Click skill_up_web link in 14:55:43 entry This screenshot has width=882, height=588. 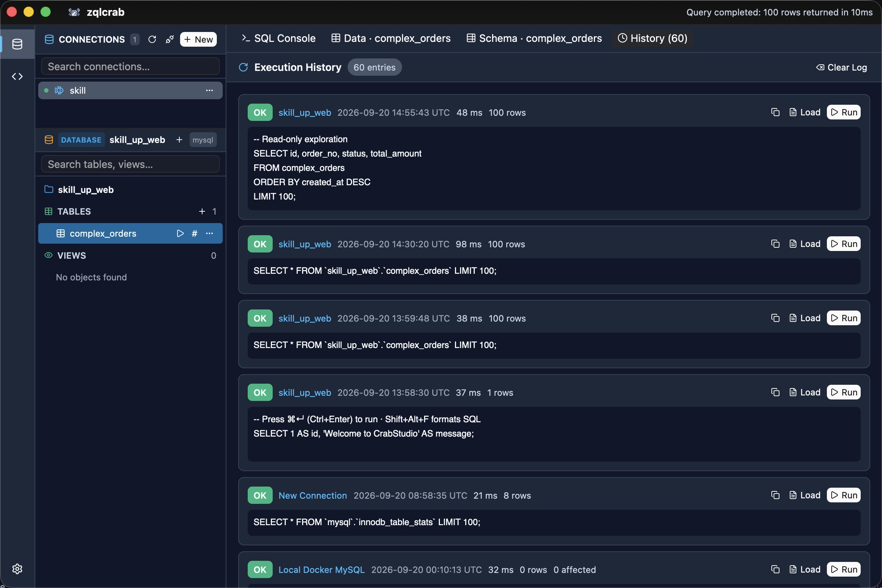coord(305,112)
